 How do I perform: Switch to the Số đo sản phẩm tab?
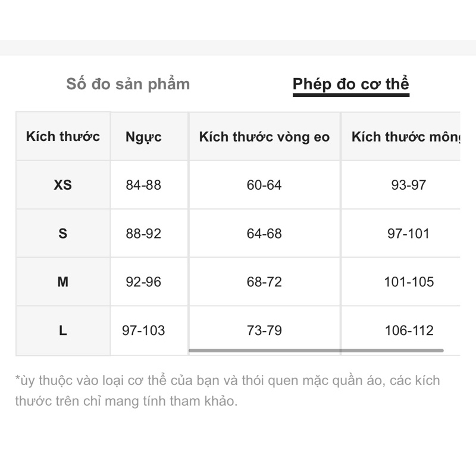click(128, 84)
